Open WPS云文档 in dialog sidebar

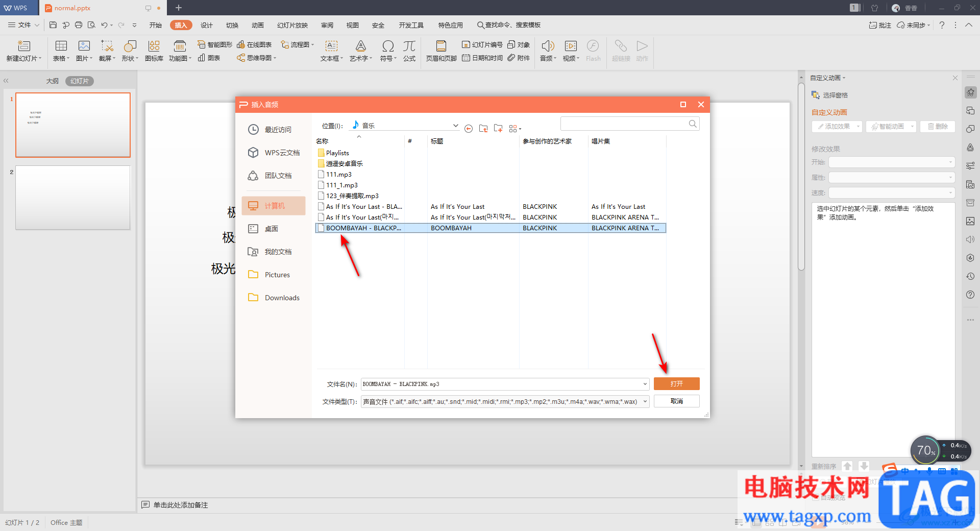(x=274, y=153)
